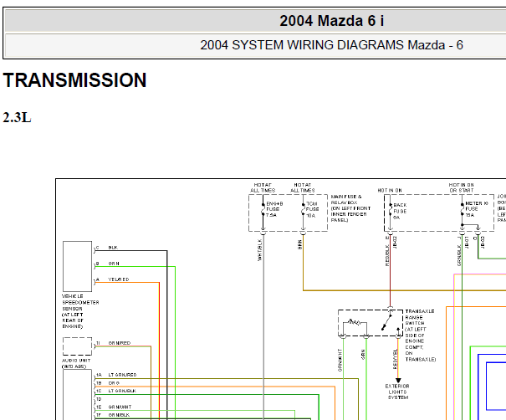The height and width of the screenshot is (420, 506).
Task: Click the 'JB-01' connector label
Action: click(x=467, y=242)
